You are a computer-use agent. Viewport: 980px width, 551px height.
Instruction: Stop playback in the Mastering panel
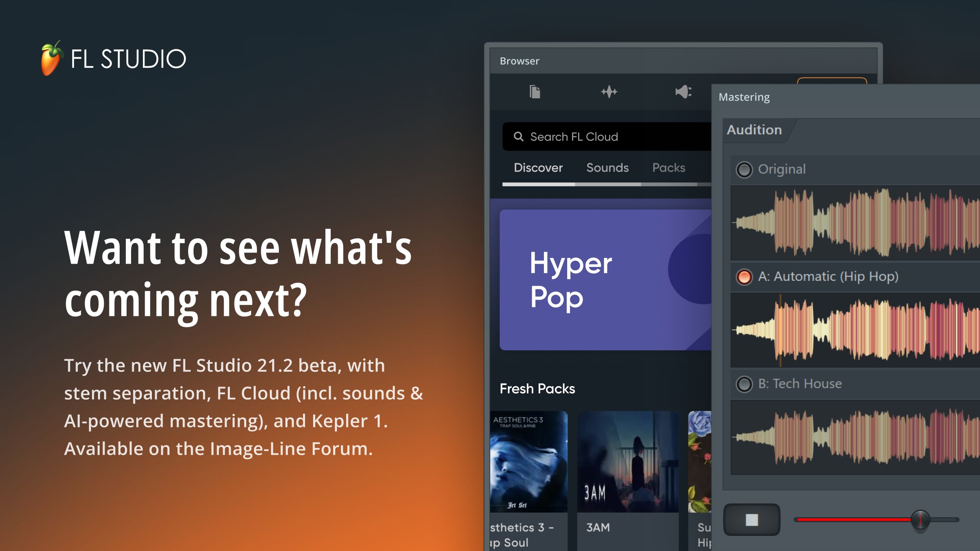(752, 520)
